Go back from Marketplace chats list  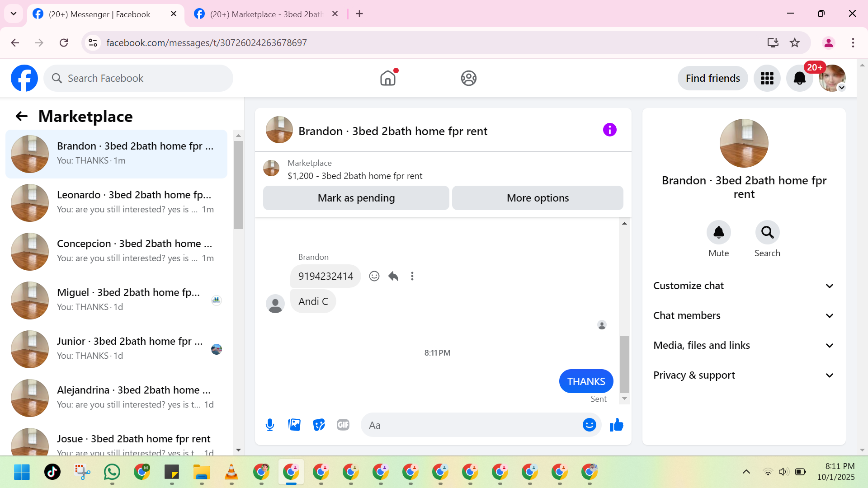click(x=22, y=117)
